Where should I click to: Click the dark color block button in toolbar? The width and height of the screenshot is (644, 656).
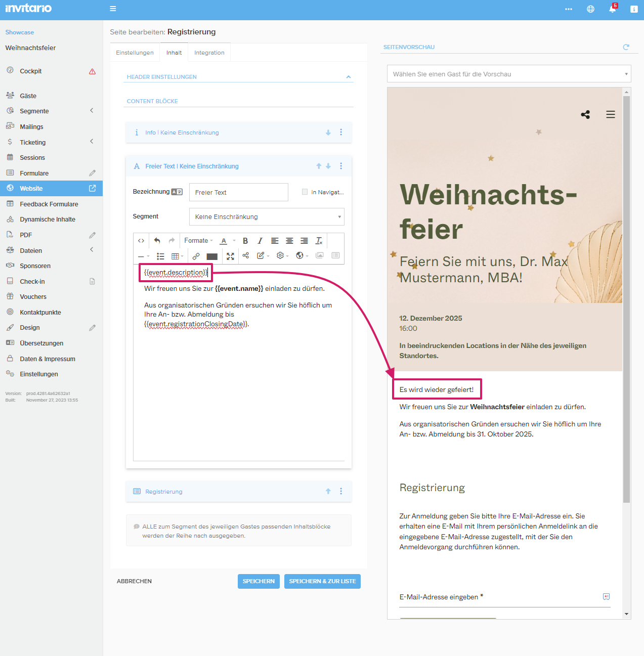coord(212,256)
